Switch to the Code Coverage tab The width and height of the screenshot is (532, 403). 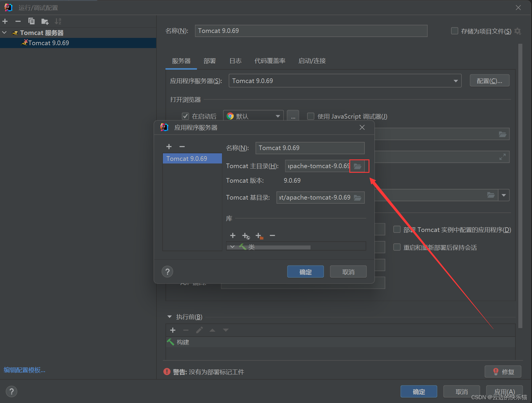click(270, 61)
